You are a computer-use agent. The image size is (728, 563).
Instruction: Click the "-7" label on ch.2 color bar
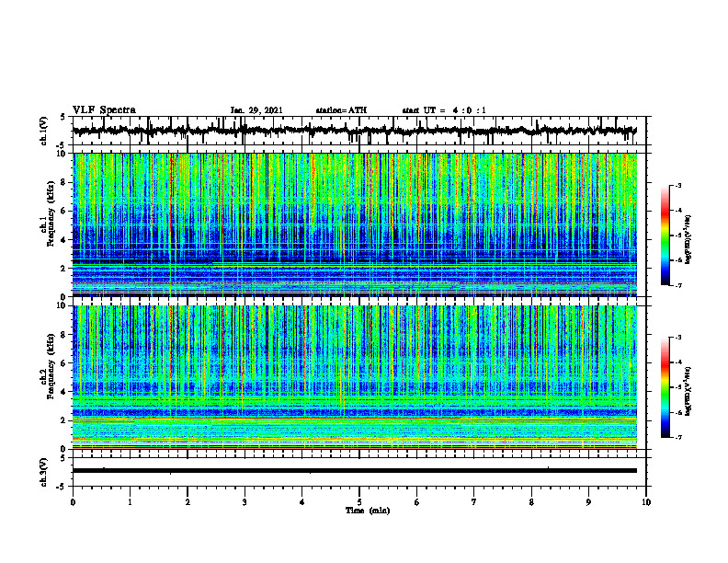pos(678,437)
